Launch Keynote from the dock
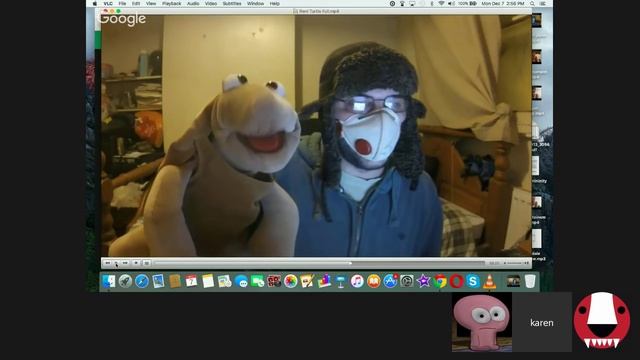Image resolution: width=640 pixels, height=360 pixels. (340, 281)
